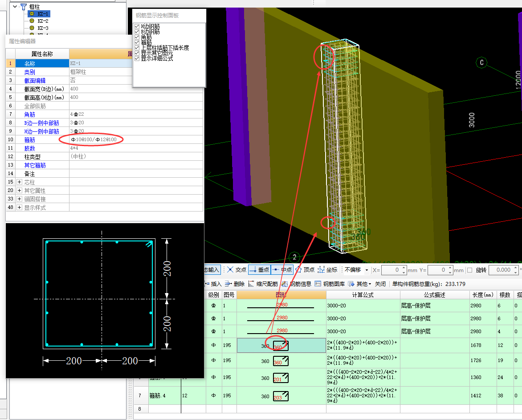Uncheck H边钢筋 in rebar display panel
The image size is (522, 420).
point(137,26)
